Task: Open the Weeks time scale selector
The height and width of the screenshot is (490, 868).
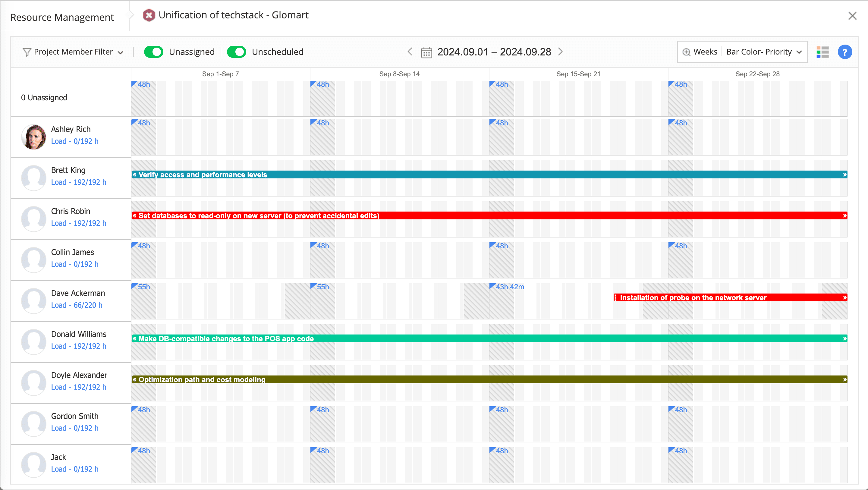Action: 705,52
